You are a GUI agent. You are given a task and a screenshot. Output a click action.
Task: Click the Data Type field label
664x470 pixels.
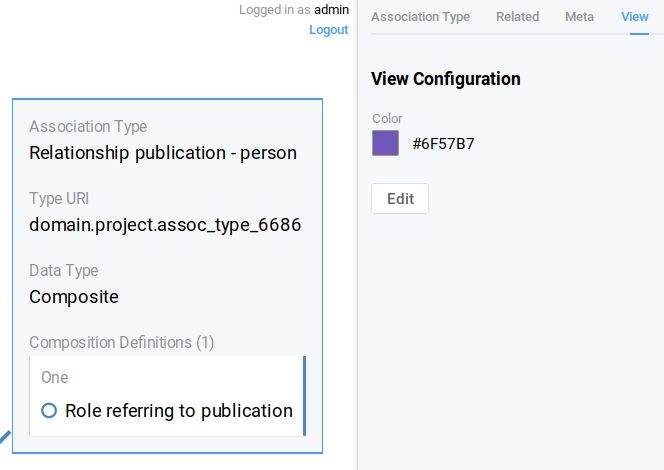pyautogui.click(x=63, y=271)
